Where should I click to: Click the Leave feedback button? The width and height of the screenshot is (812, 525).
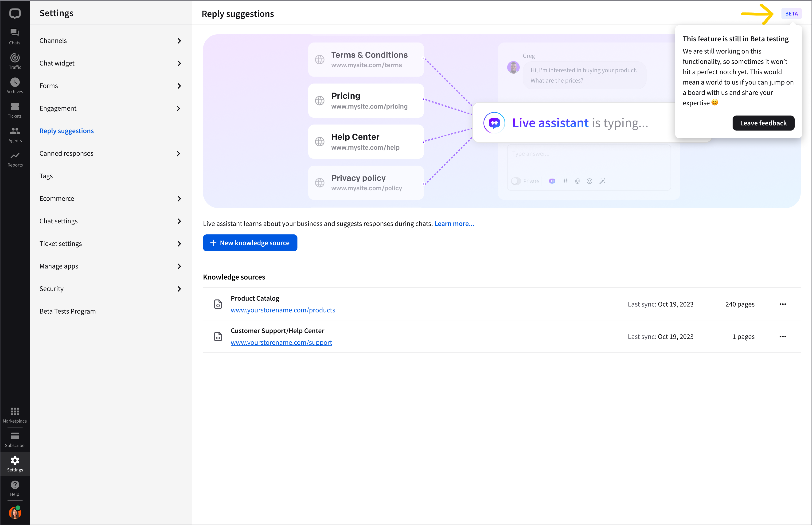(763, 123)
